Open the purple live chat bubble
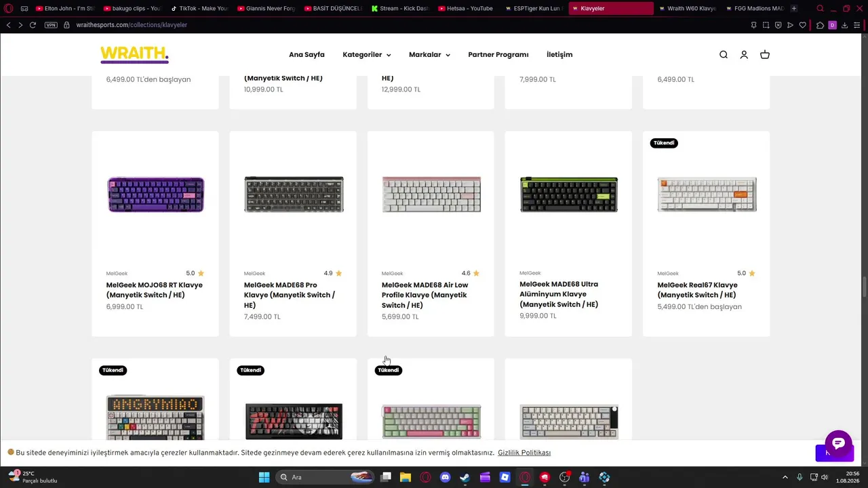This screenshot has width=868, height=488. pyautogui.click(x=838, y=444)
